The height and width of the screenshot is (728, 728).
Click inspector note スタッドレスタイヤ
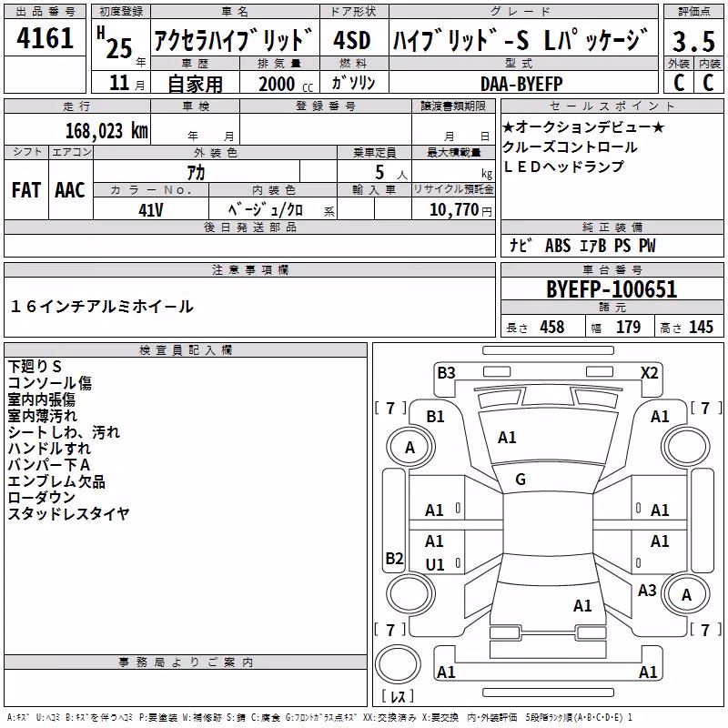68,514
